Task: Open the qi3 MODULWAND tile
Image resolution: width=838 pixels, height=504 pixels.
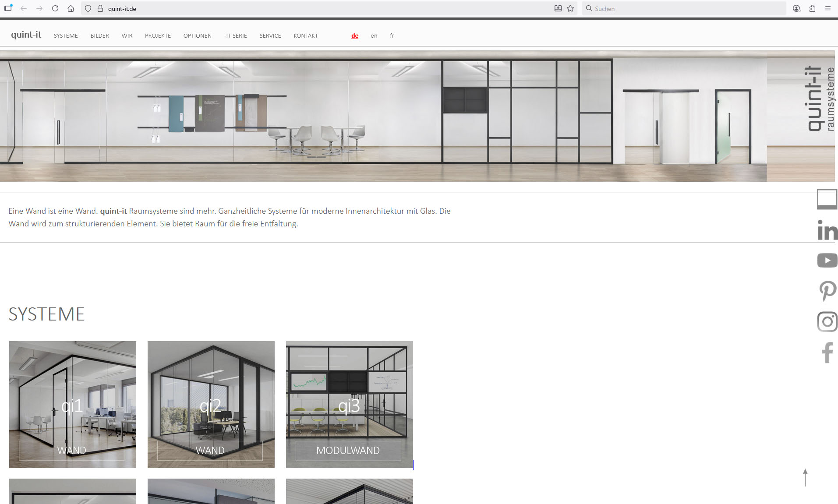Action: [349, 404]
